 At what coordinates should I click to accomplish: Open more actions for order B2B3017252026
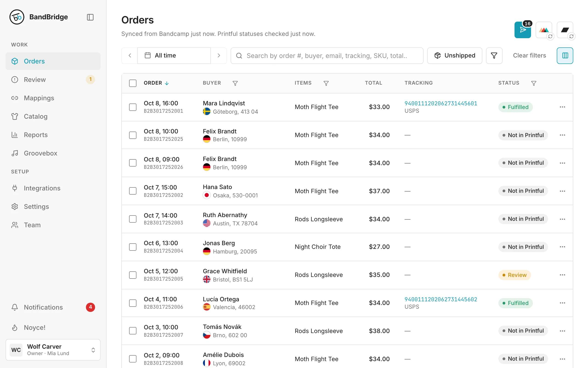562,163
